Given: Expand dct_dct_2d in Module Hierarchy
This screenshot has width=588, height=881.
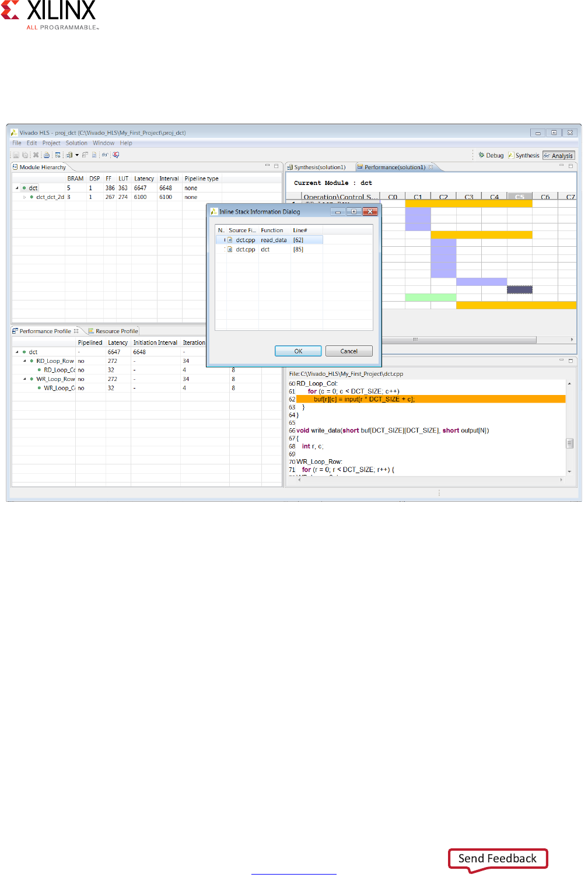Looking at the screenshot, I should (24, 197).
